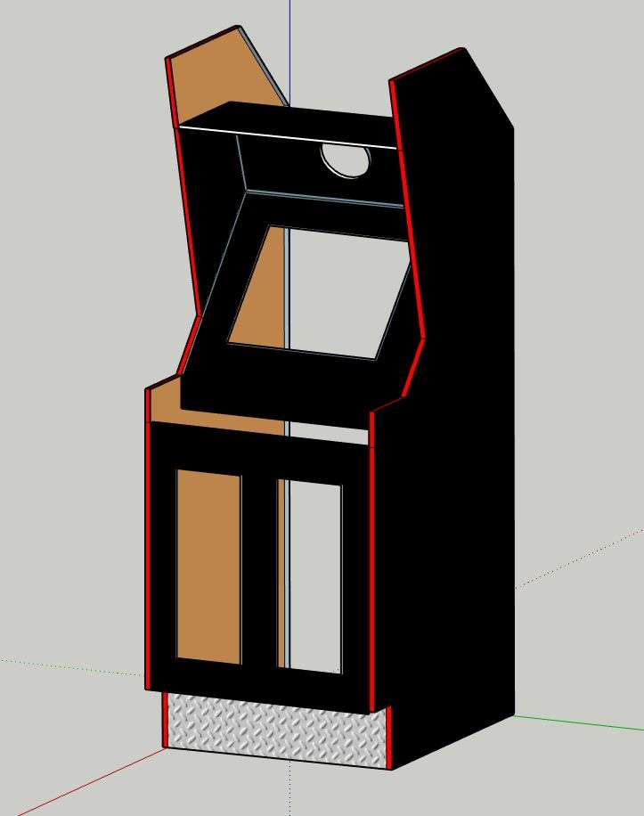Select the angled top edge of right panel
Viewport: 644px width, 816px height.
(x=486, y=86)
